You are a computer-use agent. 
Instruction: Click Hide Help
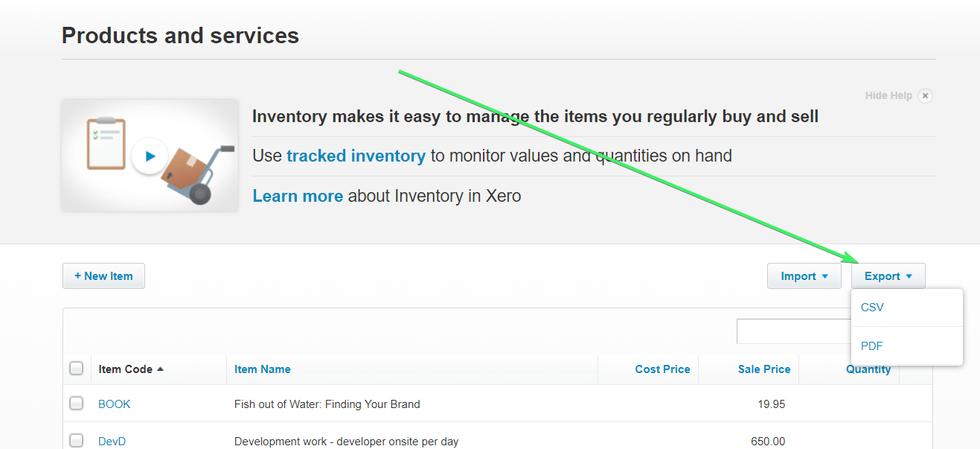click(x=888, y=95)
